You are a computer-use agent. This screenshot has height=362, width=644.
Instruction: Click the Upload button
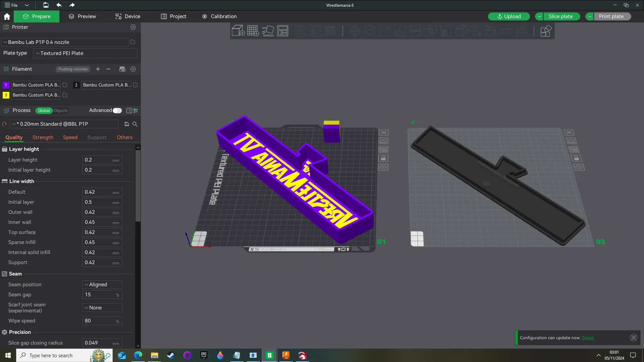tap(509, 16)
